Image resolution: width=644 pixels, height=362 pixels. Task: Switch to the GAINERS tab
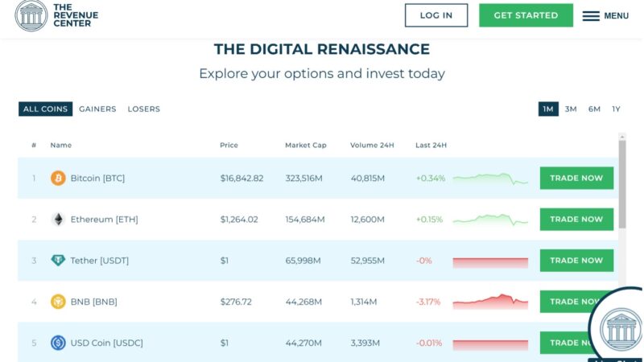pos(97,109)
